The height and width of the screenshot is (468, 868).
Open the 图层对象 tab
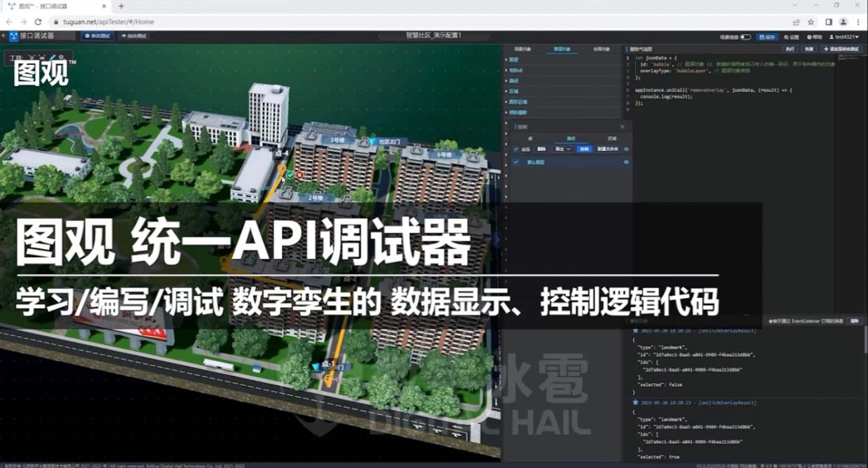pyautogui.click(x=562, y=49)
